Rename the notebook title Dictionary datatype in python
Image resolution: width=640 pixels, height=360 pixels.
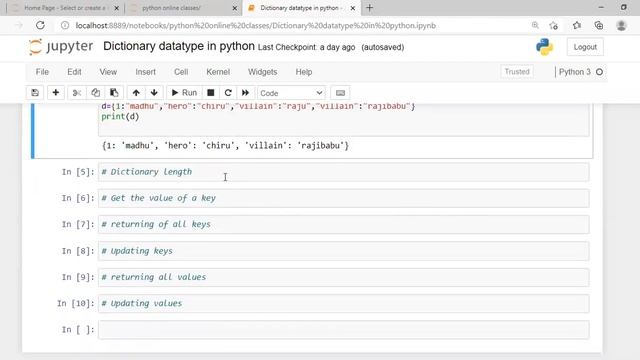click(179, 46)
